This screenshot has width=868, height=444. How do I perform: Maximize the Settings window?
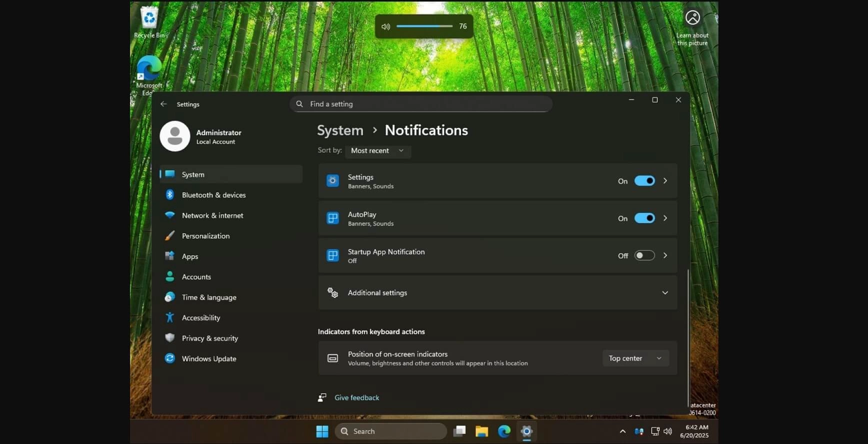655,100
